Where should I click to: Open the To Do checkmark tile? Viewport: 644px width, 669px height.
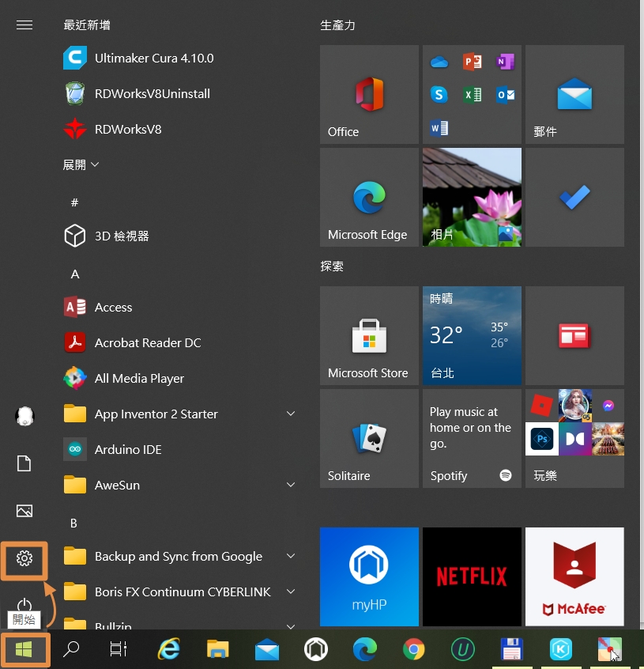[574, 198]
